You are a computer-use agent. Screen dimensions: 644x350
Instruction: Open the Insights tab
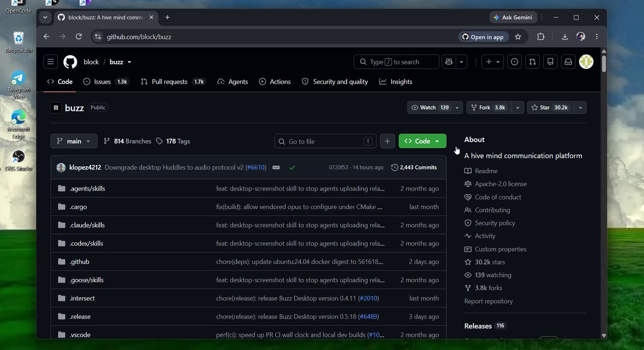(x=396, y=82)
